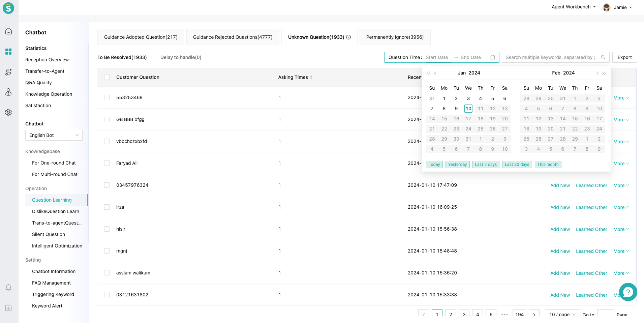The height and width of the screenshot is (323, 644).
Task: Check the row for 03457976324
Action: click(x=107, y=185)
